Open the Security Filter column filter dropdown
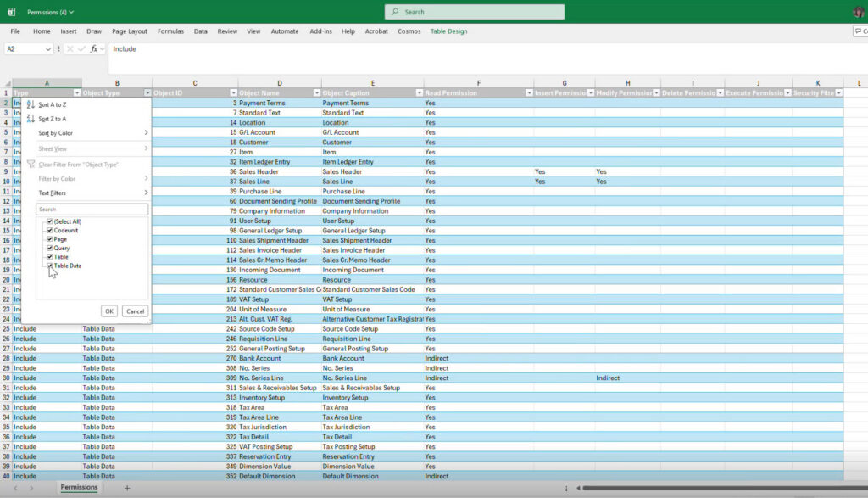The width and height of the screenshot is (868, 498). pos(839,93)
